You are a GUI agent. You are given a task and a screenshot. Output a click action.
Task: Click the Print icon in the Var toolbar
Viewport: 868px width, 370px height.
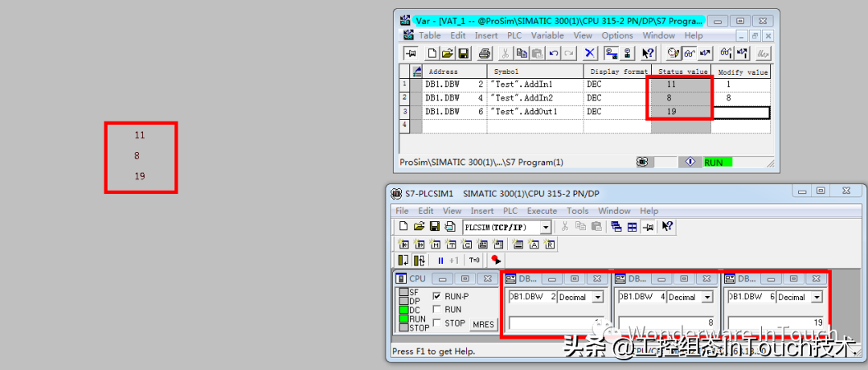click(485, 54)
